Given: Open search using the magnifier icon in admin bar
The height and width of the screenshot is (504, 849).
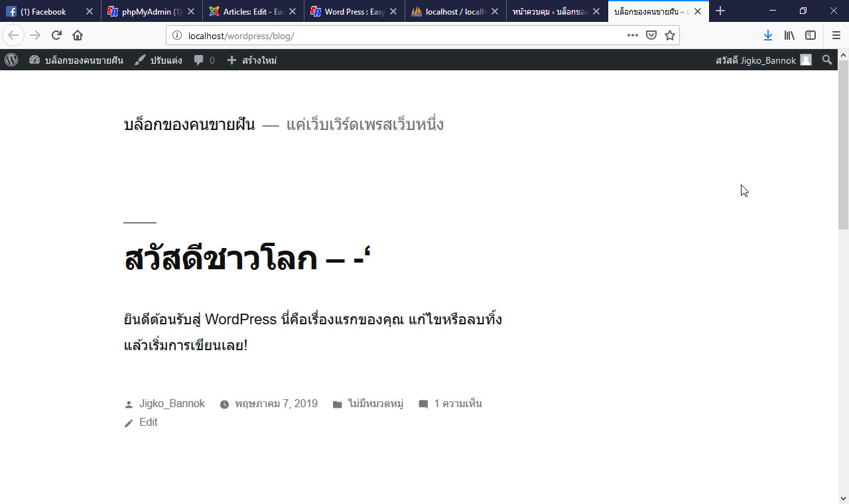Looking at the screenshot, I should click(x=826, y=60).
